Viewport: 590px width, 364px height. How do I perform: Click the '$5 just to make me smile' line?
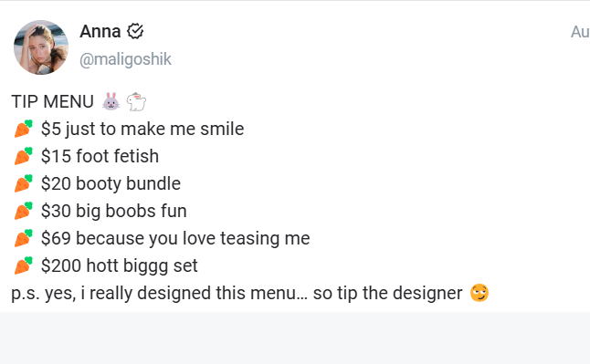[142, 129]
